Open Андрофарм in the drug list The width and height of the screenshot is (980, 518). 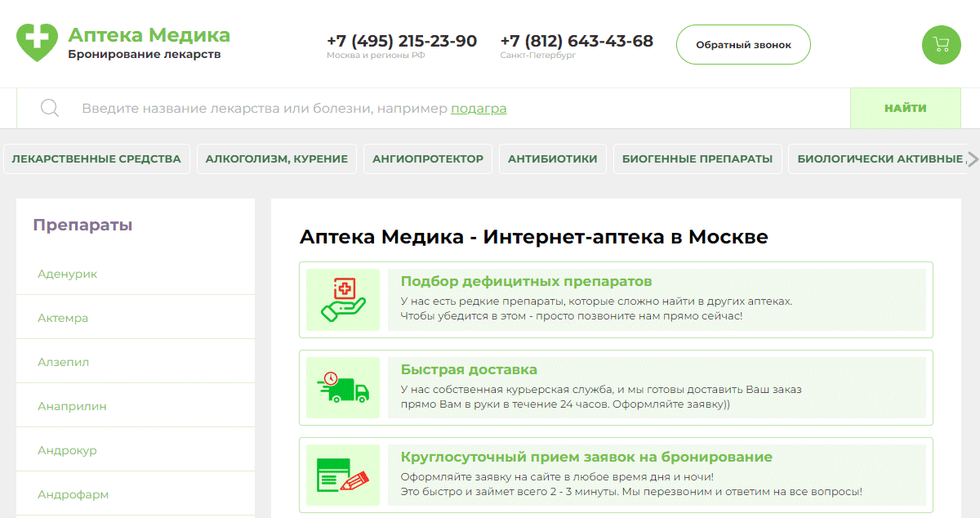coord(73,494)
